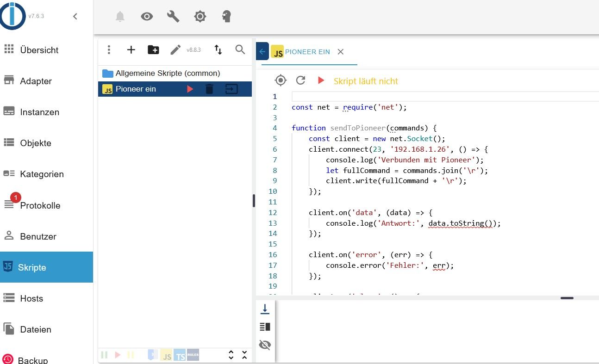Click the JS icon on PIONEER EIN tab

tap(277, 52)
